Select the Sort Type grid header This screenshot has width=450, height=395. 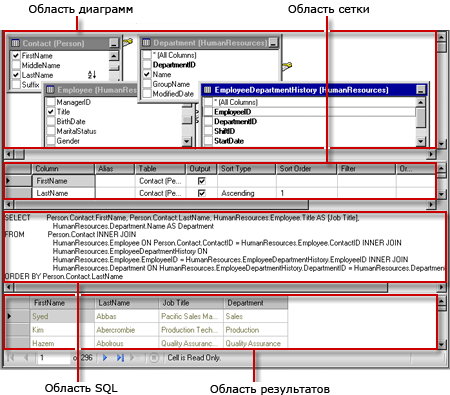(x=247, y=169)
